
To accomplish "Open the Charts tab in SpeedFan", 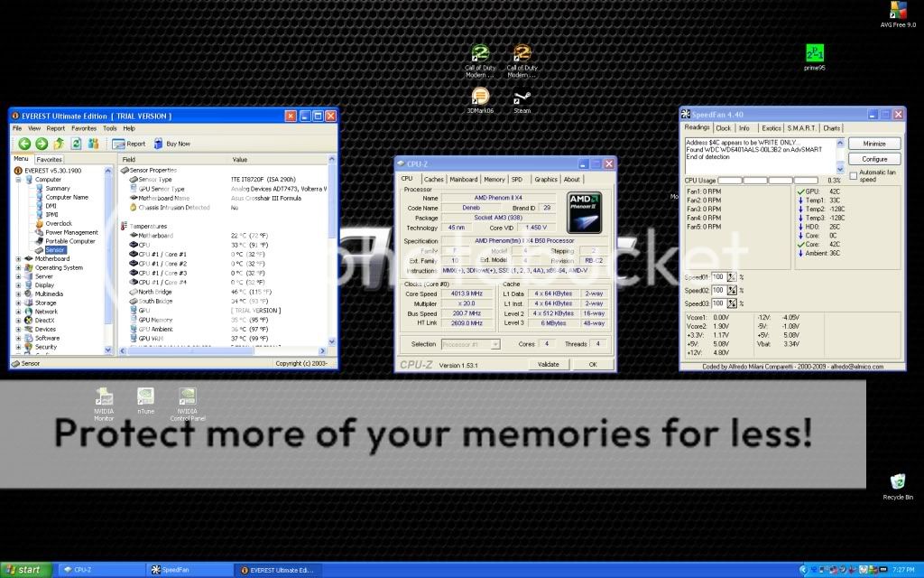I will point(831,128).
